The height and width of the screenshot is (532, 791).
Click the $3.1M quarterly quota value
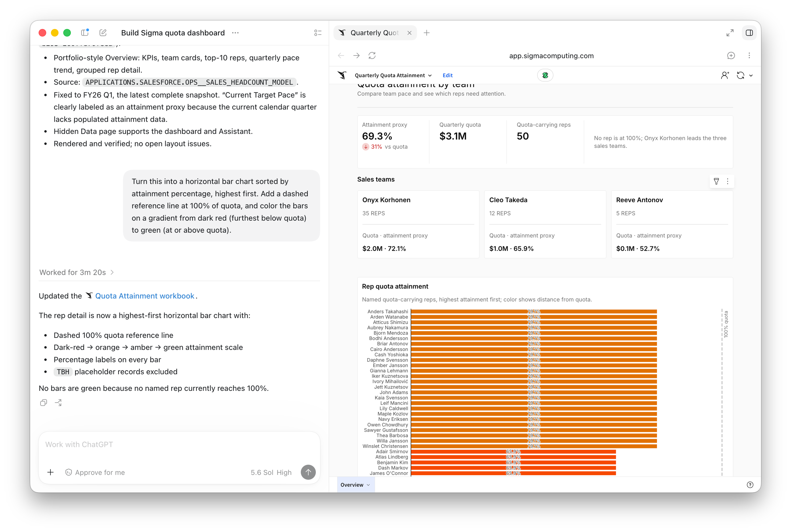[453, 136]
